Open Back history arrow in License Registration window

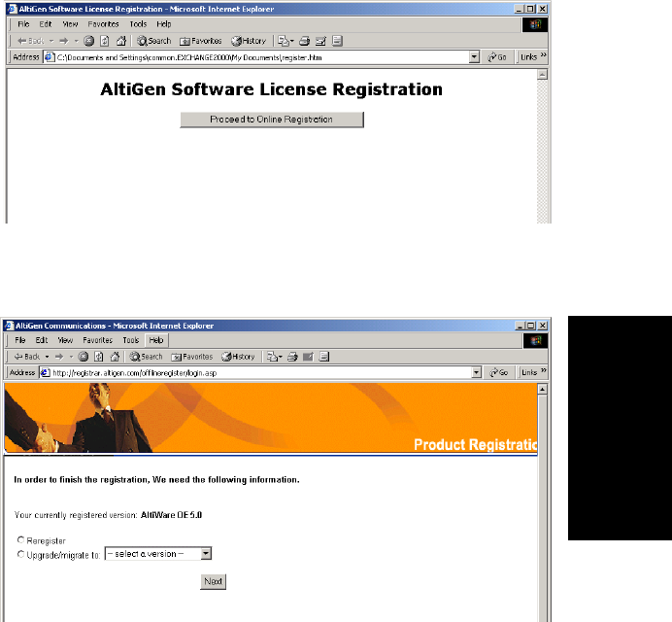51,41
